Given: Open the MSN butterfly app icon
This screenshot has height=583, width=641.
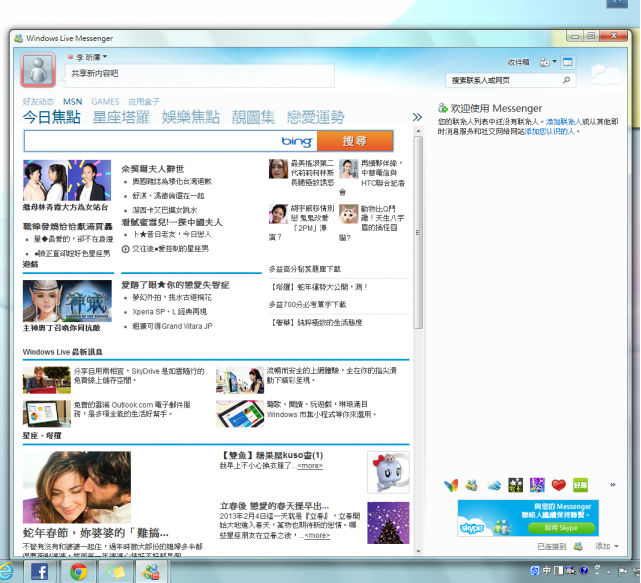Looking at the screenshot, I should tap(451, 485).
